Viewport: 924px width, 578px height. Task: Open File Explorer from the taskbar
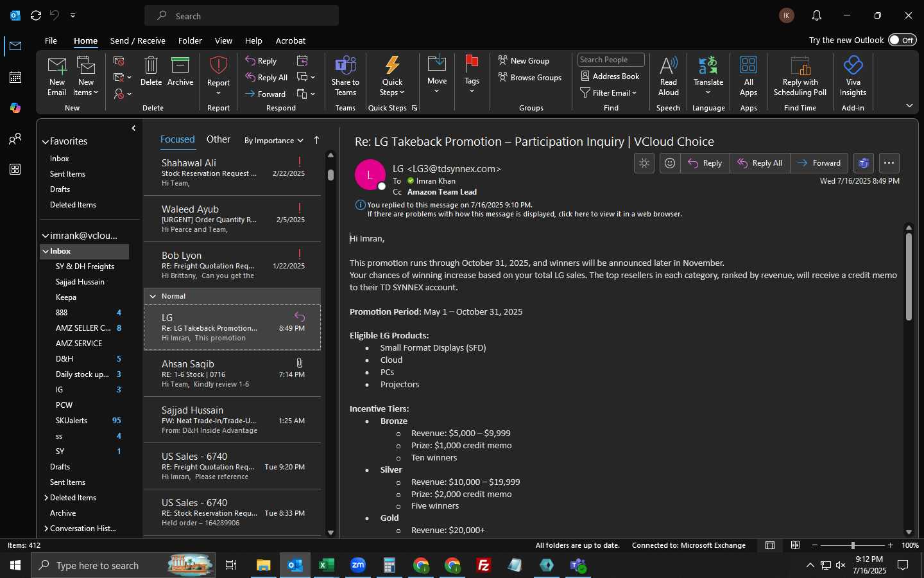264,565
